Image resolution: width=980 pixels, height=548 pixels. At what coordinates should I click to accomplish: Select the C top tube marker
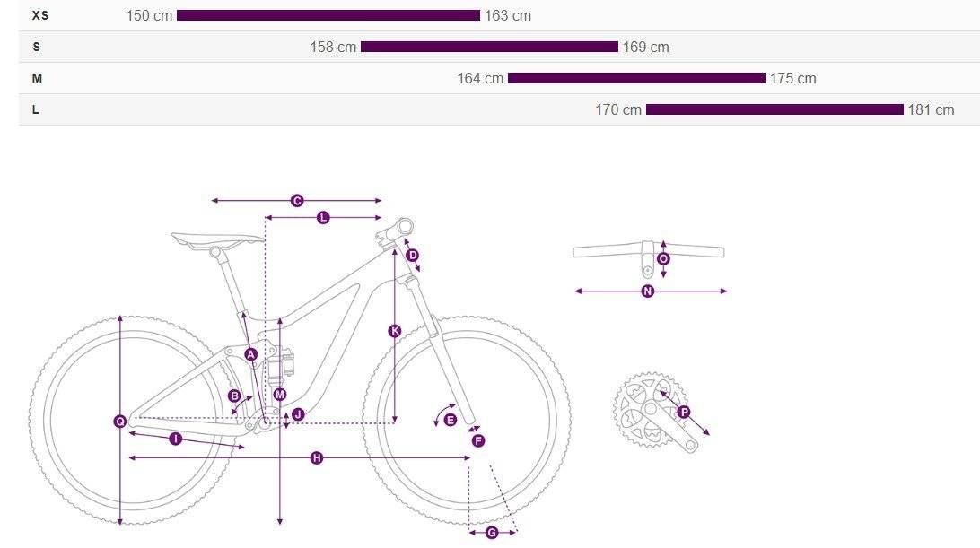point(297,201)
